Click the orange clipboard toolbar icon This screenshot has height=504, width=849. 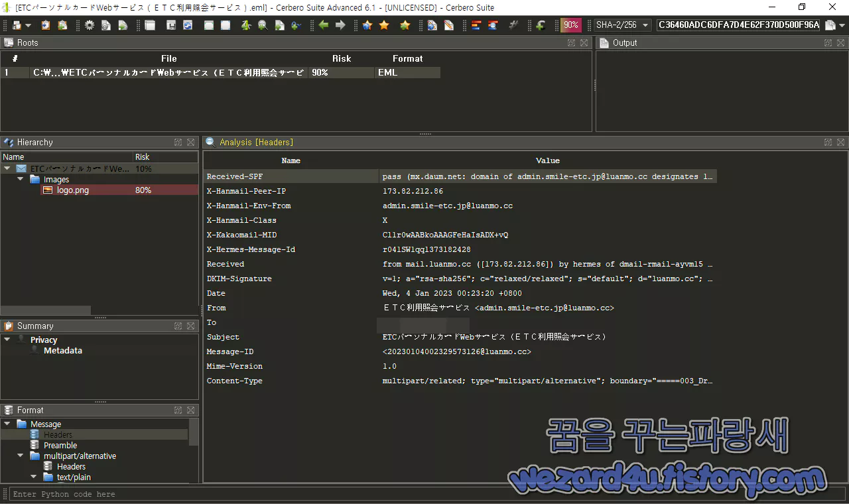click(x=46, y=25)
